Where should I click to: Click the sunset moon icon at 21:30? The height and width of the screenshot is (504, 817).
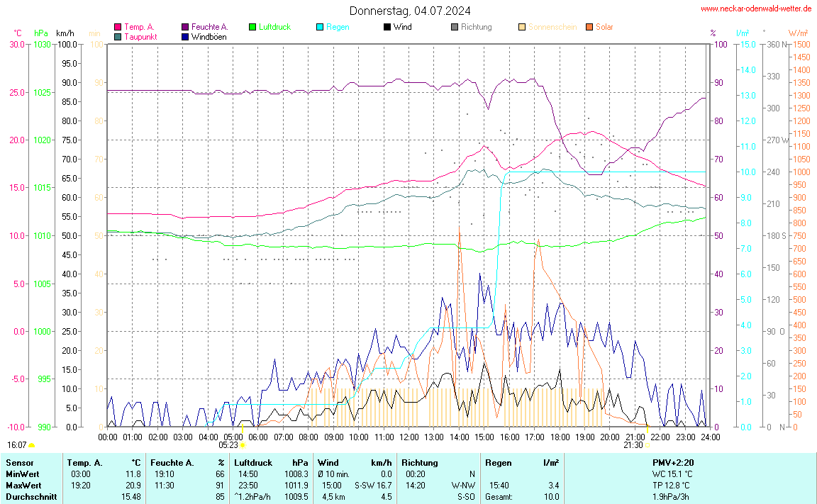coord(647,445)
